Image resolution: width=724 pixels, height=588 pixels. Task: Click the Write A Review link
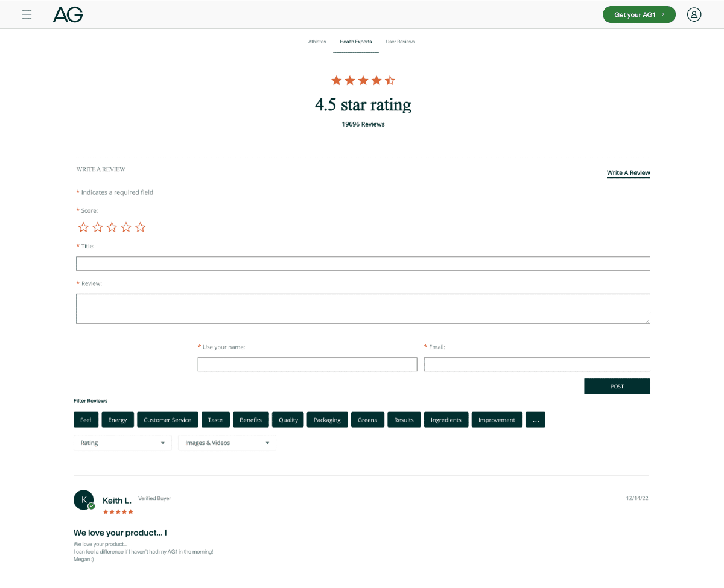(628, 173)
